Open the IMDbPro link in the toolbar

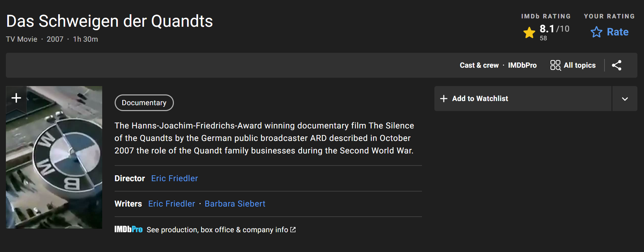522,65
